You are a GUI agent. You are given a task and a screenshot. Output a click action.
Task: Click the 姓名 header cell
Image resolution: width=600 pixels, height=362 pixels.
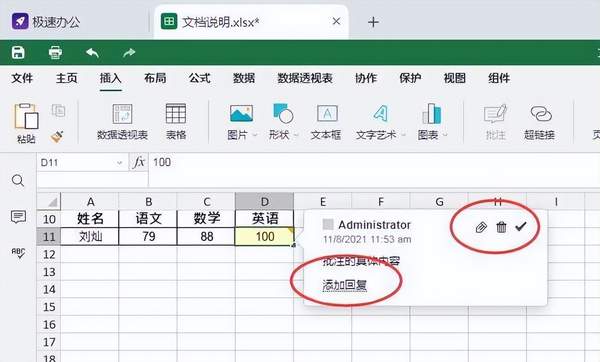[90, 219]
